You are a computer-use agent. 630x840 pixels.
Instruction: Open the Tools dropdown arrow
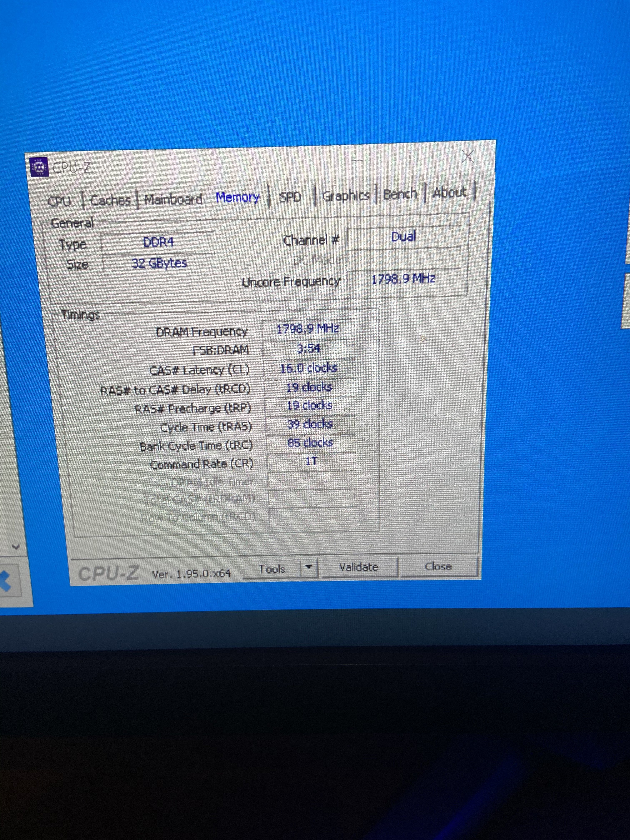(x=309, y=567)
